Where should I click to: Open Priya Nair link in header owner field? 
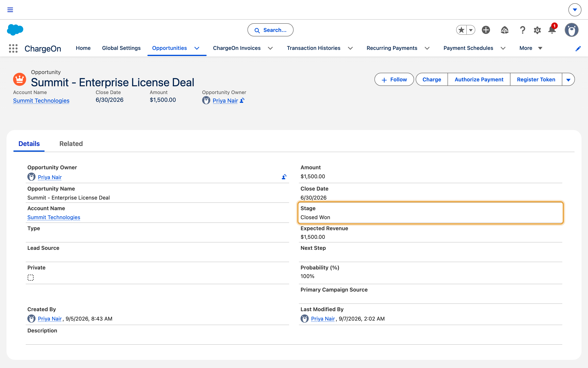point(225,101)
